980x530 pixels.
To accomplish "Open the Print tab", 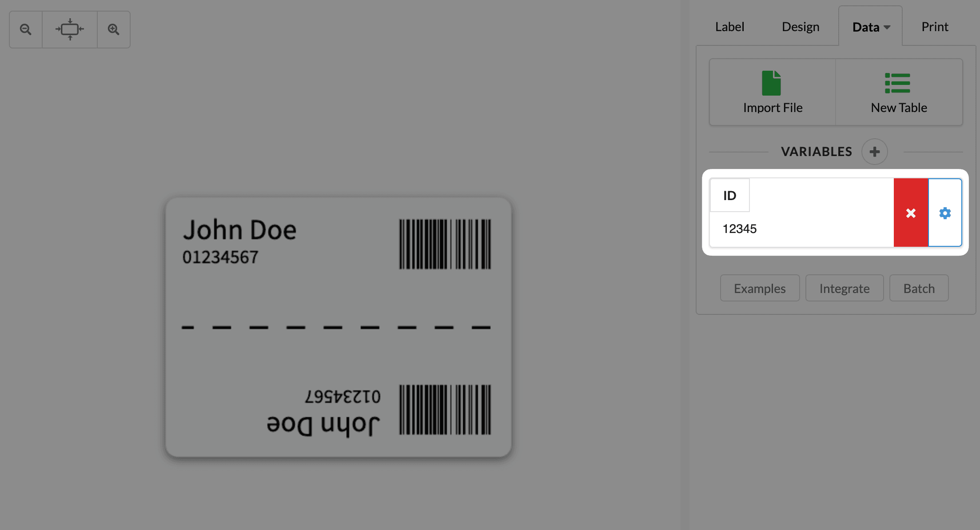I will tap(935, 27).
